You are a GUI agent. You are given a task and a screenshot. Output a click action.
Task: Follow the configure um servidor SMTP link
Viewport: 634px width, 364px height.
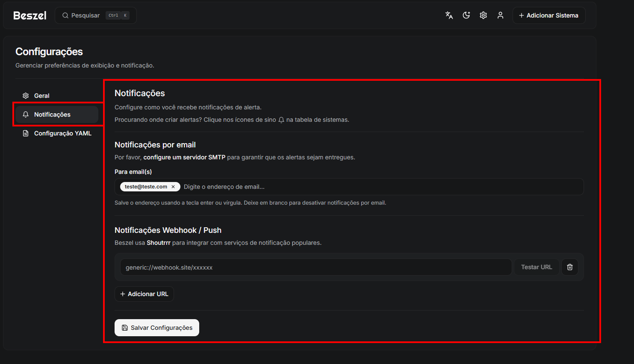pyautogui.click(x=184, y=157)
